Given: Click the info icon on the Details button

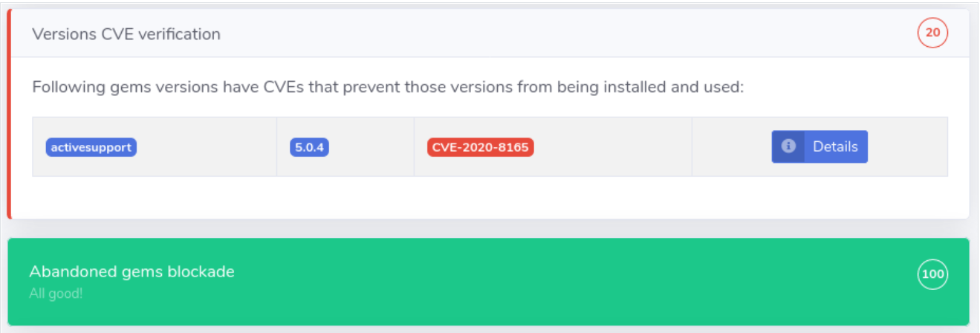Looking at the screenshot, I should click(788, 146).
